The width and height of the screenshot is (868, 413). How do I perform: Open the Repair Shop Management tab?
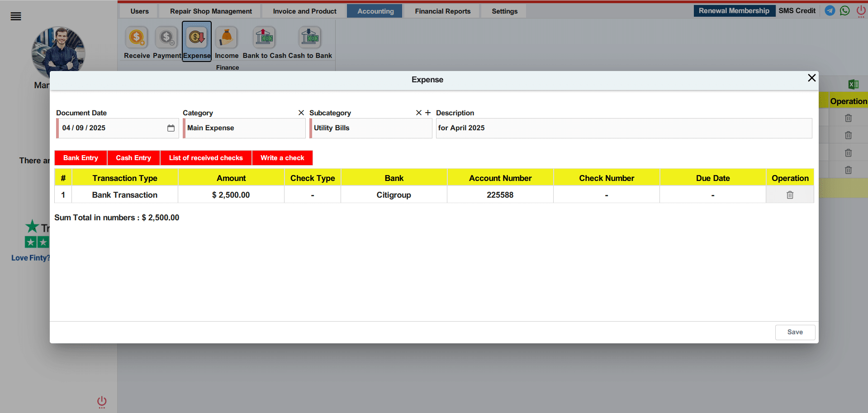click(211, 11)
